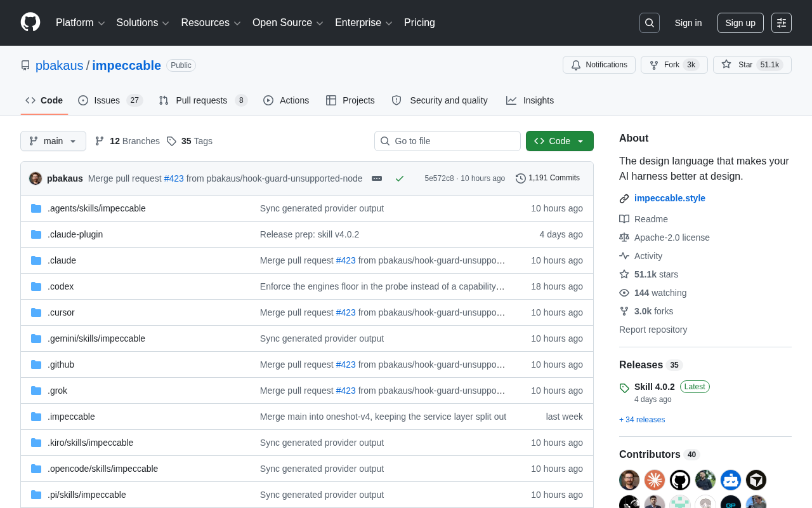
Task: Click the green check status icon
Action: tap(400, 178)
